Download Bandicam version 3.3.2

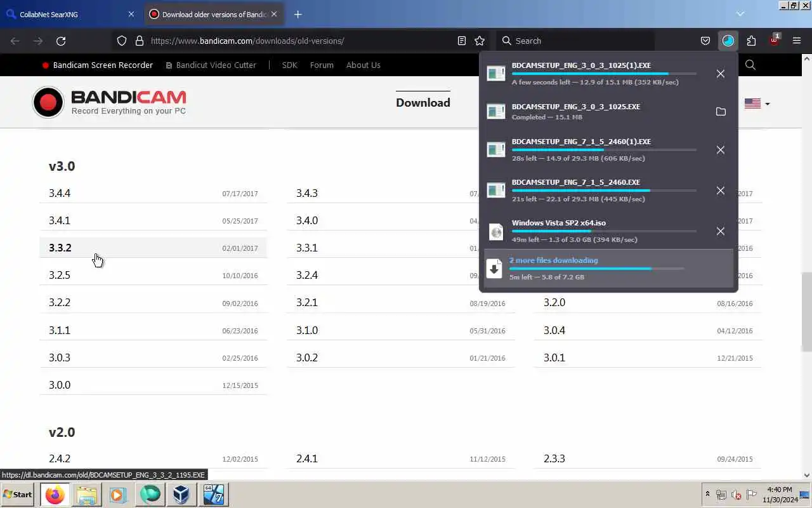click(x=153, y=248)
